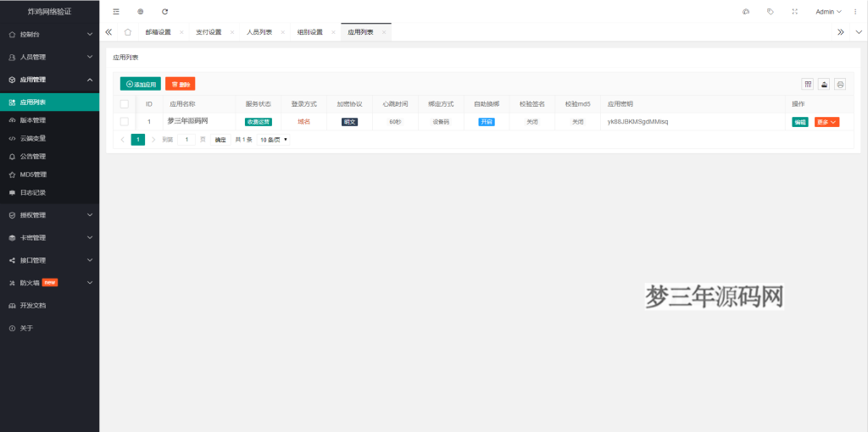Focus the page jump input field
The image size is (868, 432).
coord(186,140)
